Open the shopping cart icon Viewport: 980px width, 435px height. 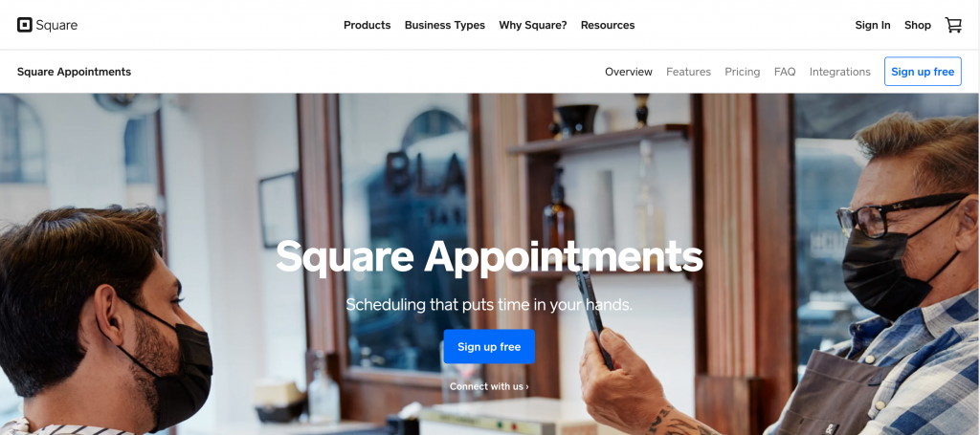[x=953, y=25]
